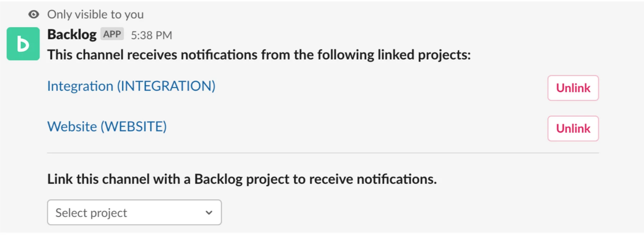Screen dimensions: 644x235
Task: Open the Website (WEBSITE) project link
Action: coord(107,126)
